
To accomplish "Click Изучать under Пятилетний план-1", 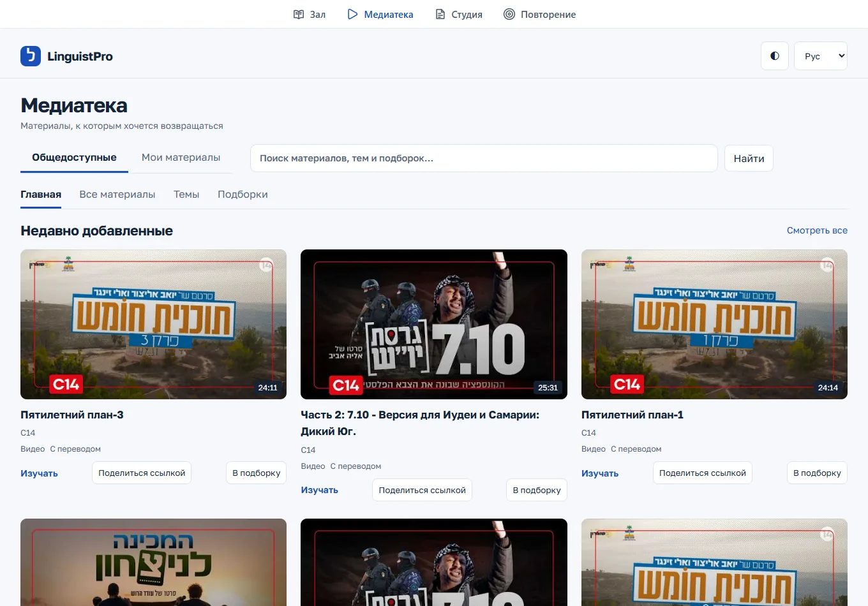I will point(600,473).
